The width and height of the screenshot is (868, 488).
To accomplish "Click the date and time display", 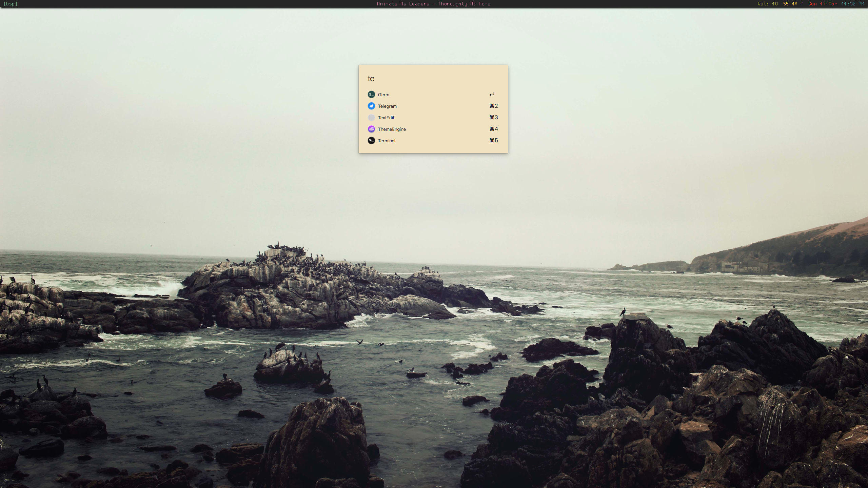I will click(x=836, y=4).
